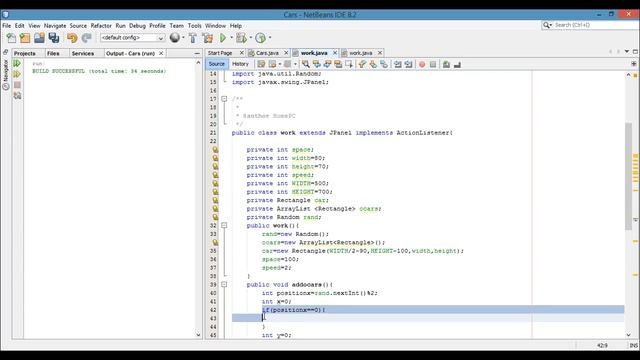The height and width of the screenshot is (360, 640).
Task: Switch to the History view button
Action: click(240, 64)
